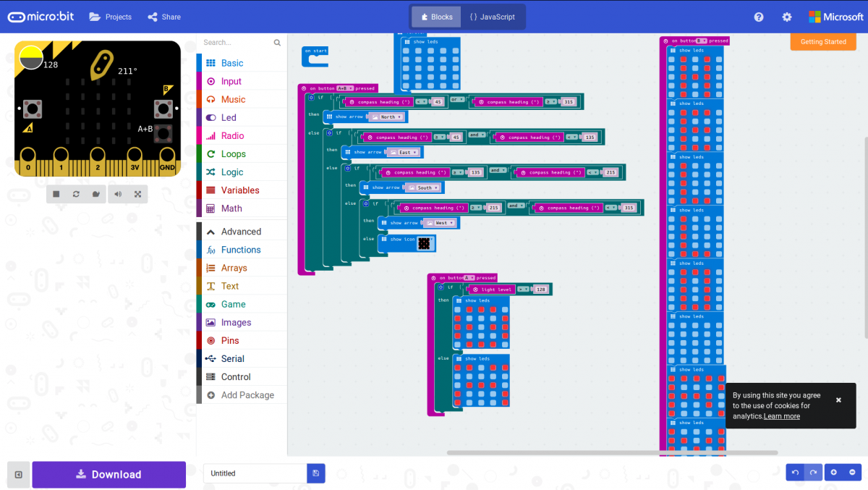Open the Math blocks category
The height and width of the screenshot is (490, 868).
click(242, 208)
